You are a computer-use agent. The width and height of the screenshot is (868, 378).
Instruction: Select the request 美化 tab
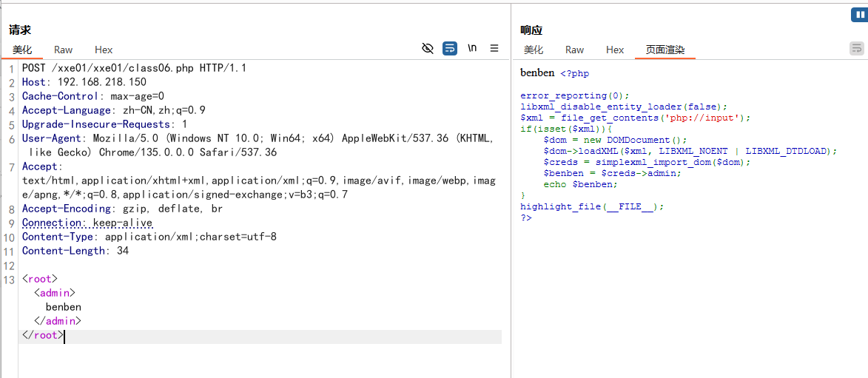click(22, 50)
